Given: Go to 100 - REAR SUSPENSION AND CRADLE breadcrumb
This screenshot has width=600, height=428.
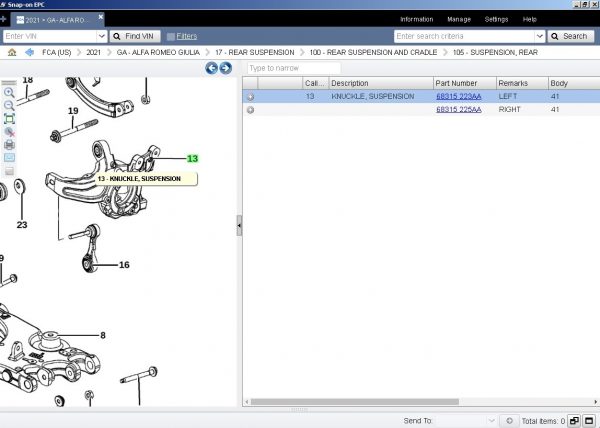Looking at the screenshot, I should click(x=373, y=52).
